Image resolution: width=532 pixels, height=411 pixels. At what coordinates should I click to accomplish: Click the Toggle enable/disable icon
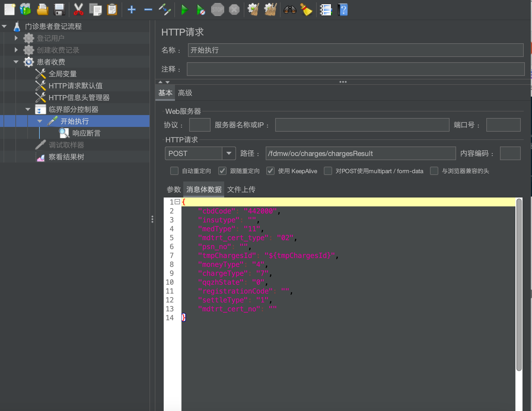click(x=165, y=9)
